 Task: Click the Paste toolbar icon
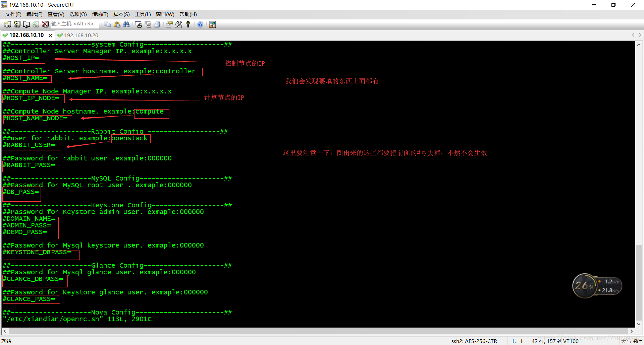[117, 24]
